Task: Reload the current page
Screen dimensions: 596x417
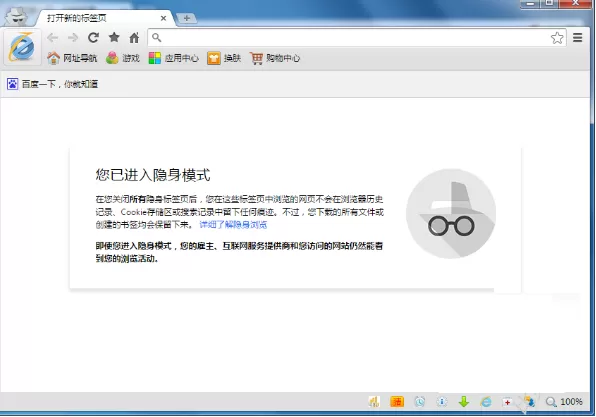Action: [94, 38]
